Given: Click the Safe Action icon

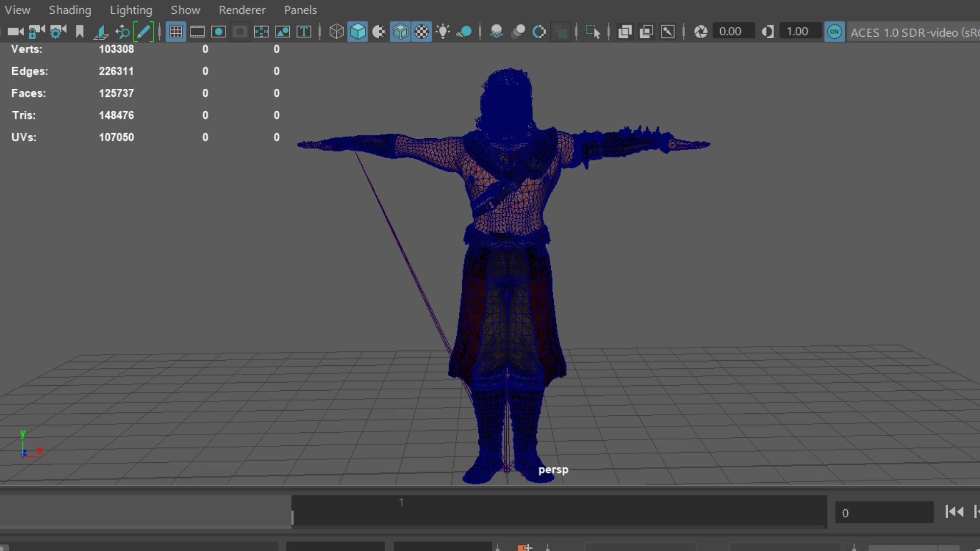Looking at the screenshot, I should point(282,32).
